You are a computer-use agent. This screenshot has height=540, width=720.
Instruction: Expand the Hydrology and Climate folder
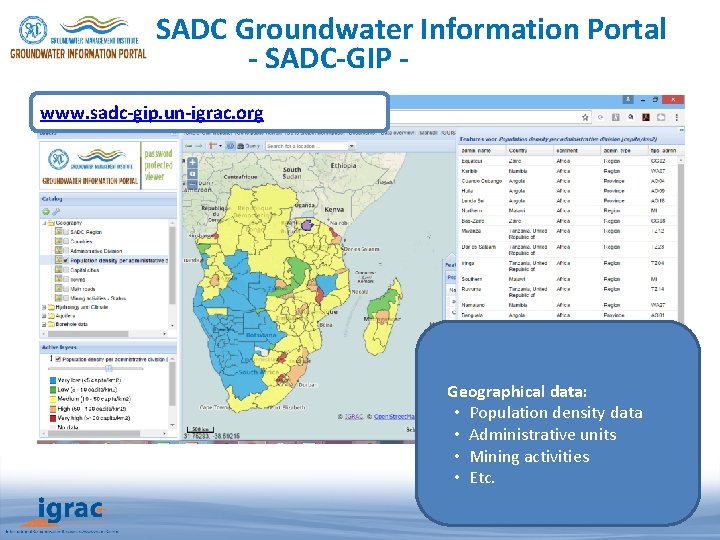[x=44, y=307]
